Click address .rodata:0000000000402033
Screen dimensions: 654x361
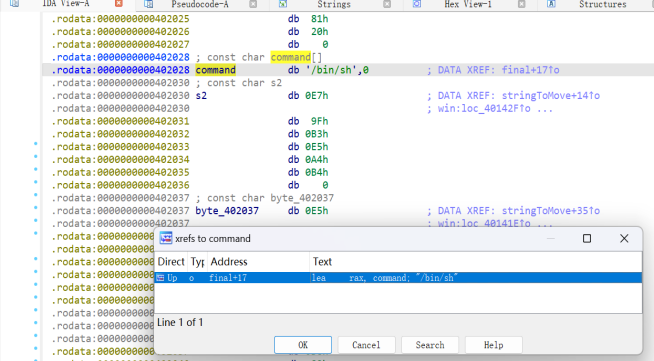(x=121, y=147)
